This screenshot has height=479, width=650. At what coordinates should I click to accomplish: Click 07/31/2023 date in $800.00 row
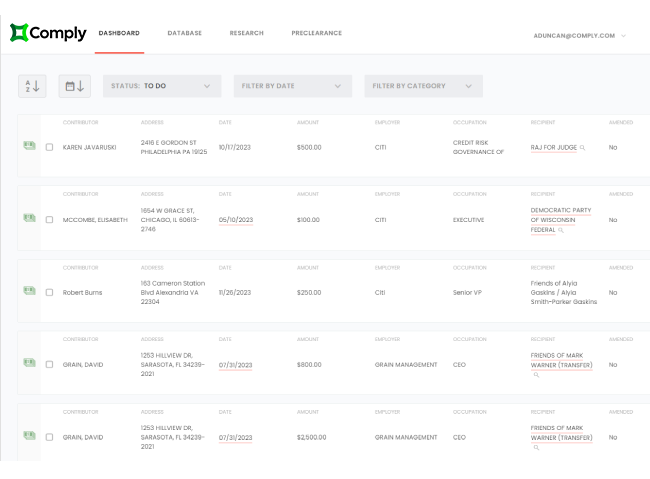(235, 365)
